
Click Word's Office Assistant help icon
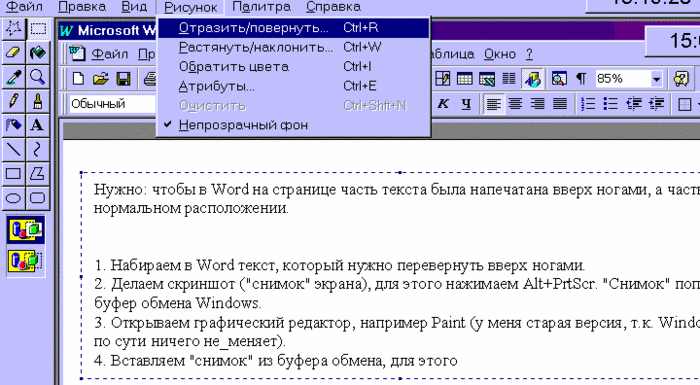[681, 79]
